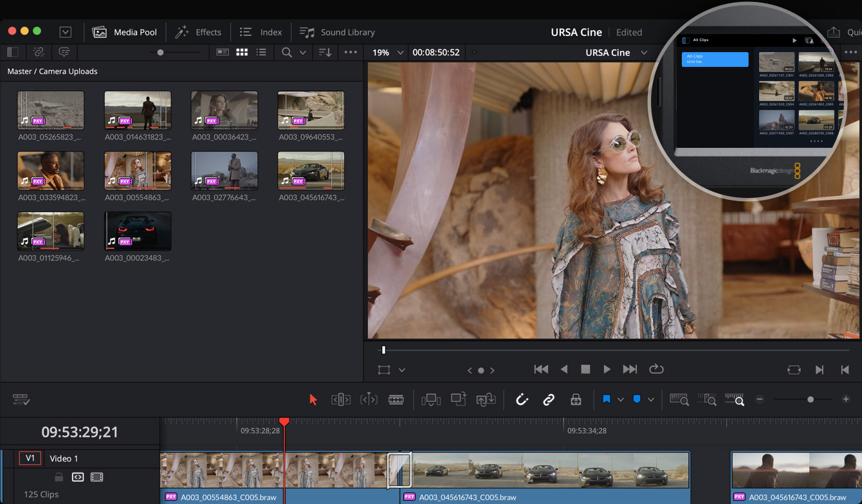
Task: Enable the V1 track destination toggle
Action: coord(30,458)
